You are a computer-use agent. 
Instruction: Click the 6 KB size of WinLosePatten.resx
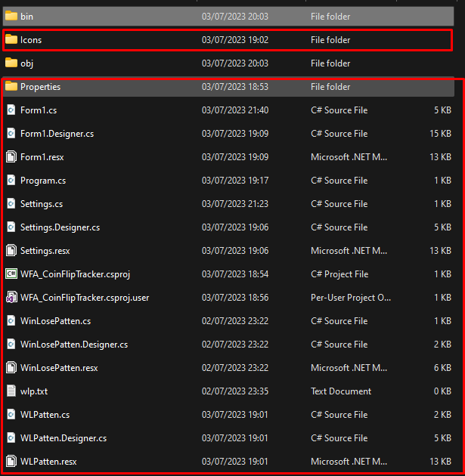tap(442, 368)
